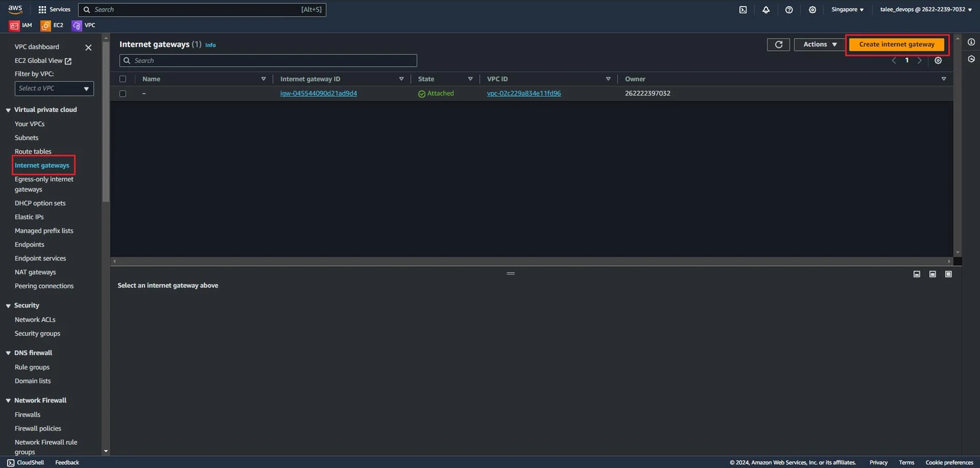Open NAT gateways in sidebar
The height and width of the screenshot is (468, 980).
tap(35, 272)
